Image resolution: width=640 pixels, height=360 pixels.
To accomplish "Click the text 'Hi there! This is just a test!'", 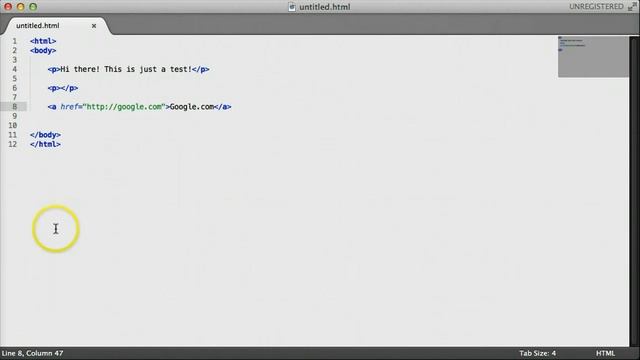I will (x=126, y=69).
